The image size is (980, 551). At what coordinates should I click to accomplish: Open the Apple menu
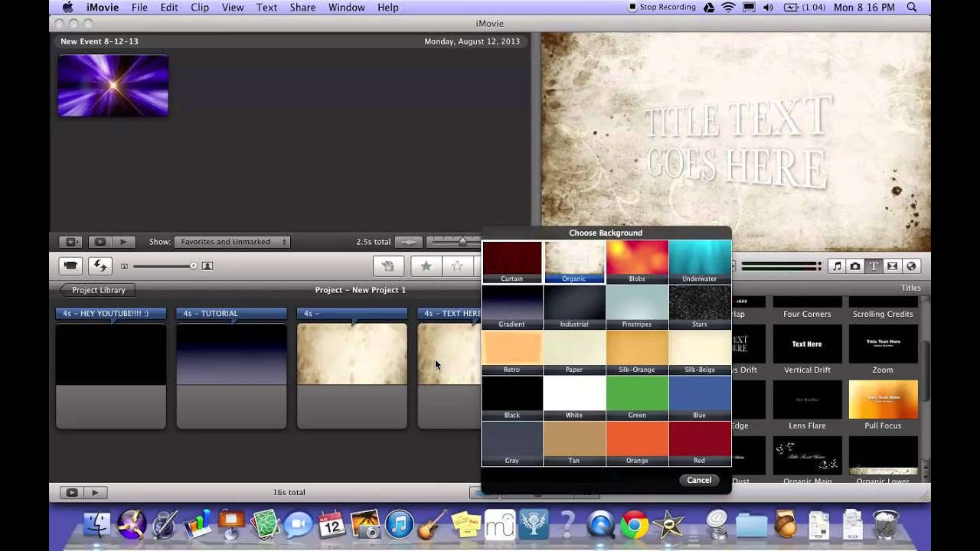pos(67,7)
